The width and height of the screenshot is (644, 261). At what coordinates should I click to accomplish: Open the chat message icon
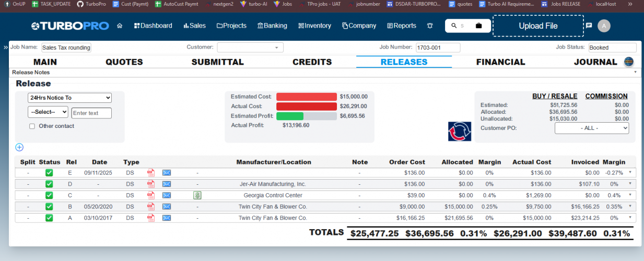tap(589, 26)
